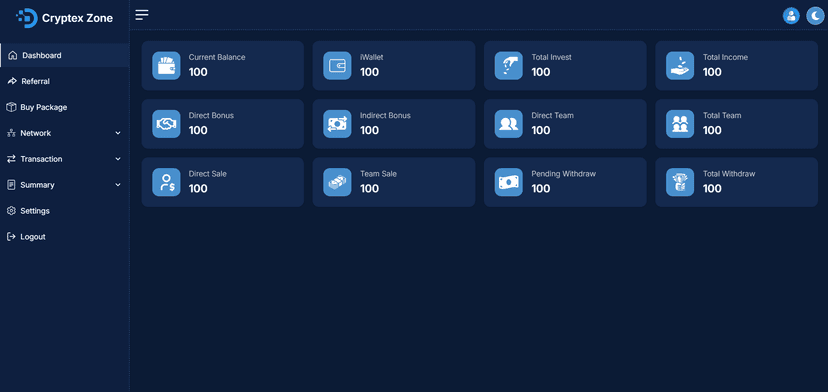
Task: Click the Direct Bonus handshake icon
Action: click(x=166, y=124)
